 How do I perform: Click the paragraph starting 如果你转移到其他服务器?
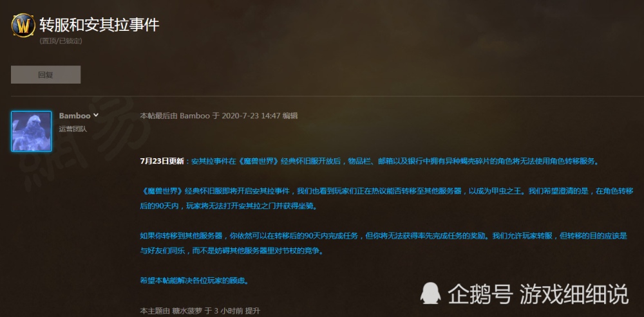click(x=384, y=243)
